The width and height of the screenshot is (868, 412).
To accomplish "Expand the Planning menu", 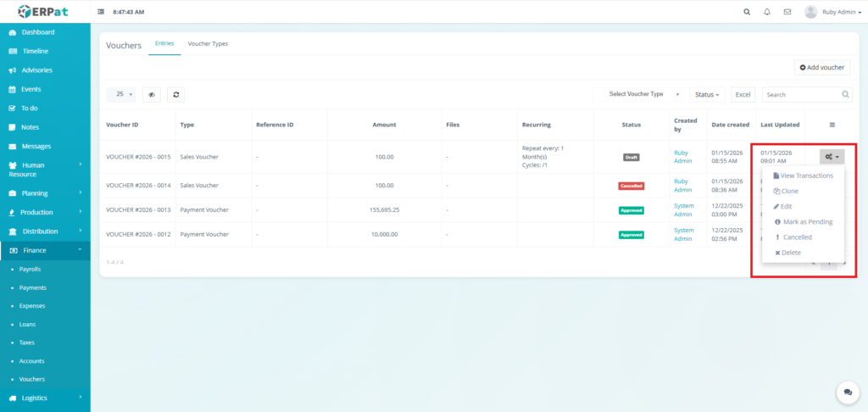I will click(x=45, y=193).
